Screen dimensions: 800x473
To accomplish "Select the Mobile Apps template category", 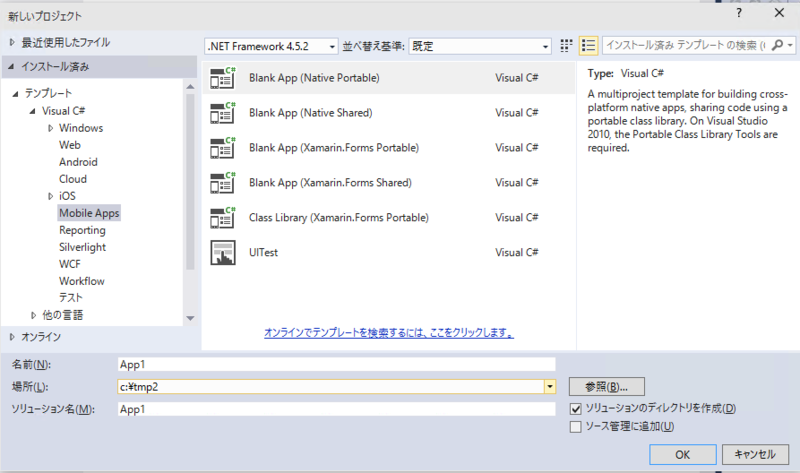I will click(89, 213).
